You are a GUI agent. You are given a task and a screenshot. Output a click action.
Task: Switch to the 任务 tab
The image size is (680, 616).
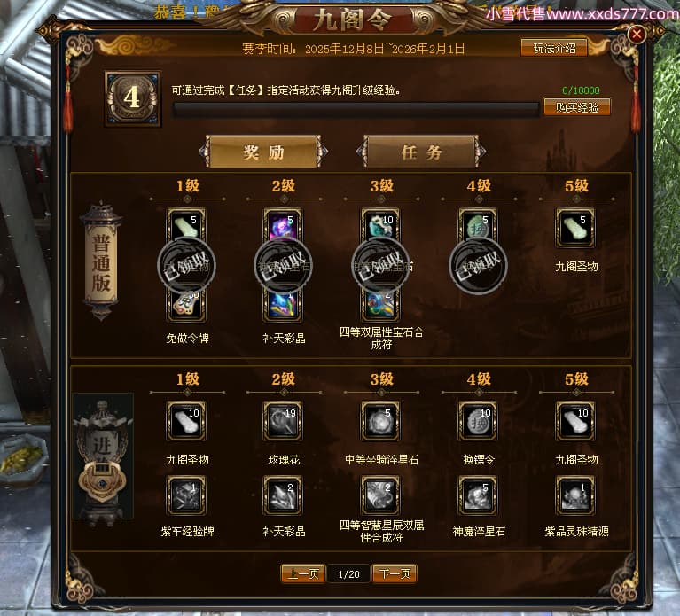tap(421, 152)
